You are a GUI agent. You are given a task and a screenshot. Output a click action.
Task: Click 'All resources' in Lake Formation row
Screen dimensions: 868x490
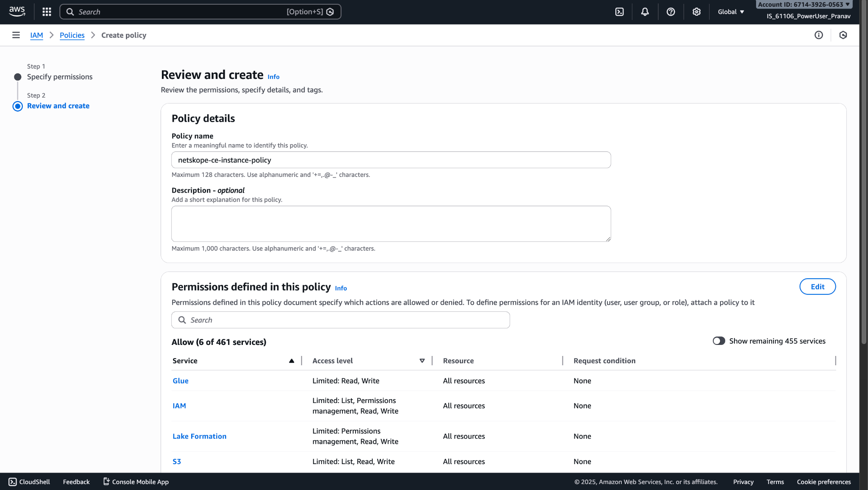click(x=464, y=437)
